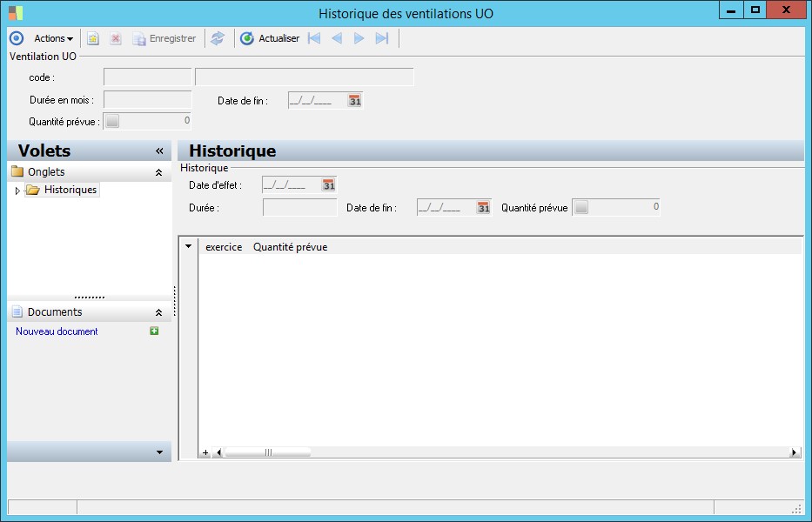
Task: Collapse the Volets panel with double chevron
Action: pyautogui.click(x=159, y=151)
